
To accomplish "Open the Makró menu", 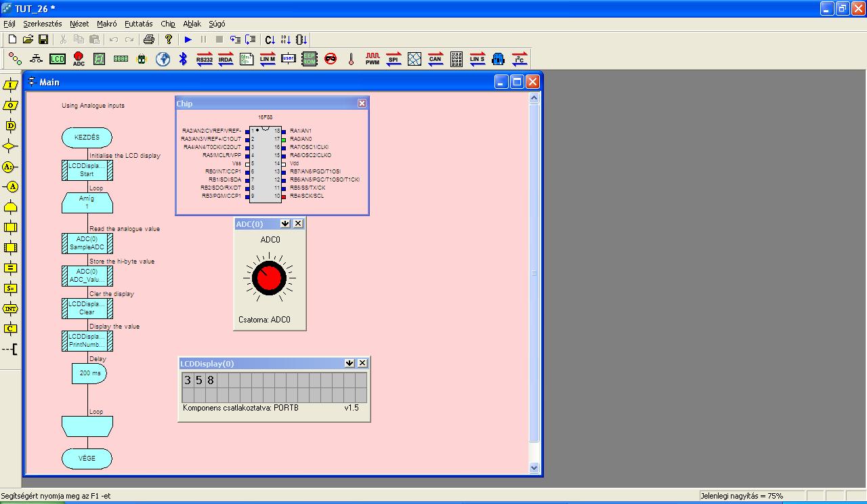I will coord(107,24).
